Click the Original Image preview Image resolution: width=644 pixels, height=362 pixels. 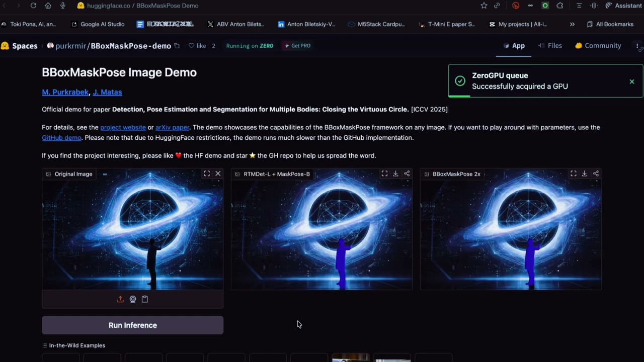tap(133, 229)
